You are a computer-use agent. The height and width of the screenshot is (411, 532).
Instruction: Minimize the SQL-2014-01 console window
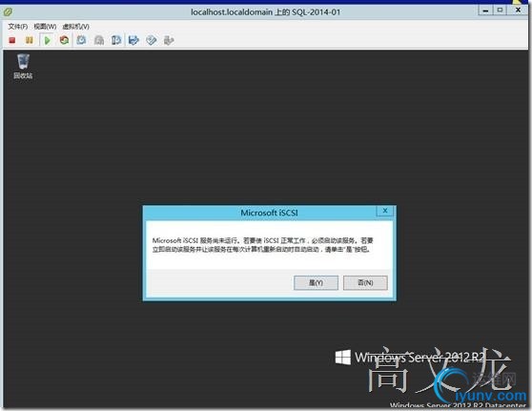tap(485, 10)
